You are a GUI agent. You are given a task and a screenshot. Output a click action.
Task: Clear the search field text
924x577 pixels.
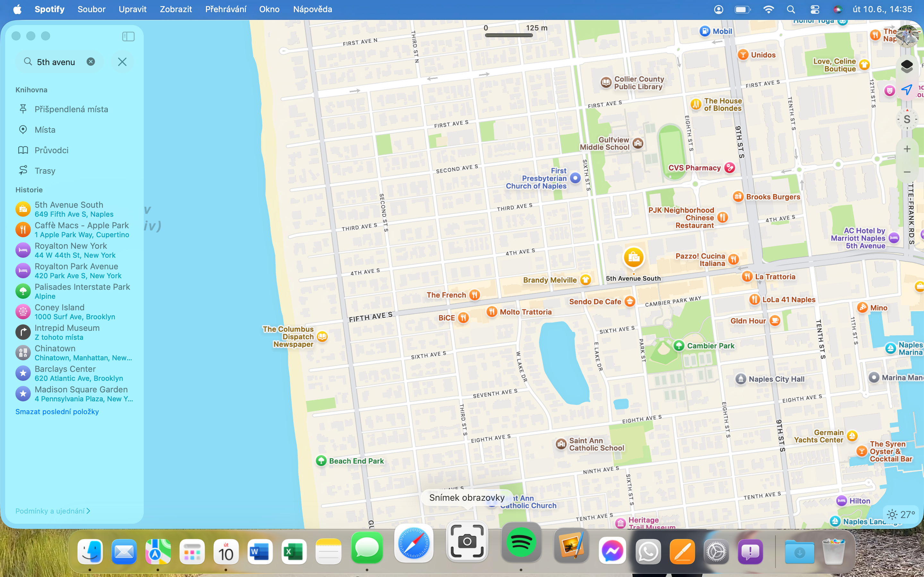point(90,62)
